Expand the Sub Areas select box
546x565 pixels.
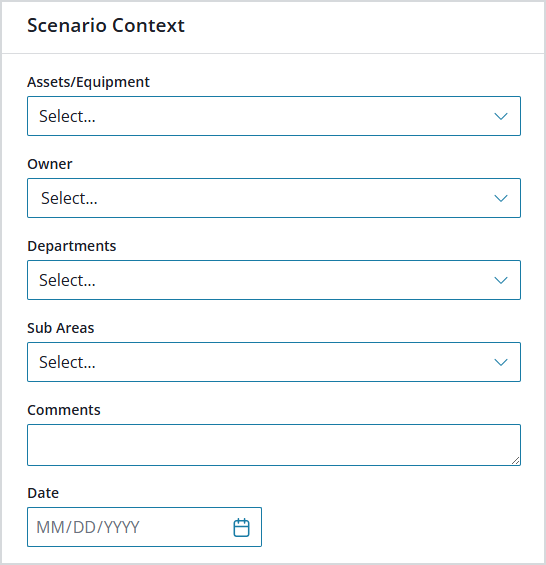click(274, 362)
